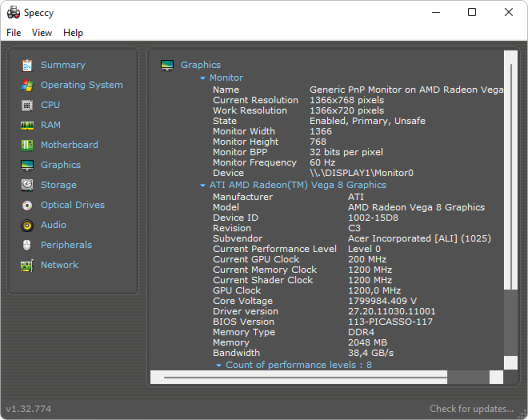Click the Peripherals mouse icon
Screen dimensions: 528x420
[27, 245]
